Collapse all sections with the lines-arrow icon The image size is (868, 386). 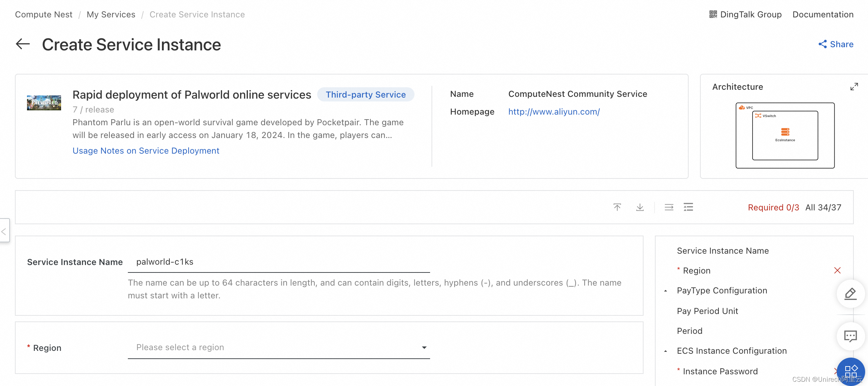point(669,207)
